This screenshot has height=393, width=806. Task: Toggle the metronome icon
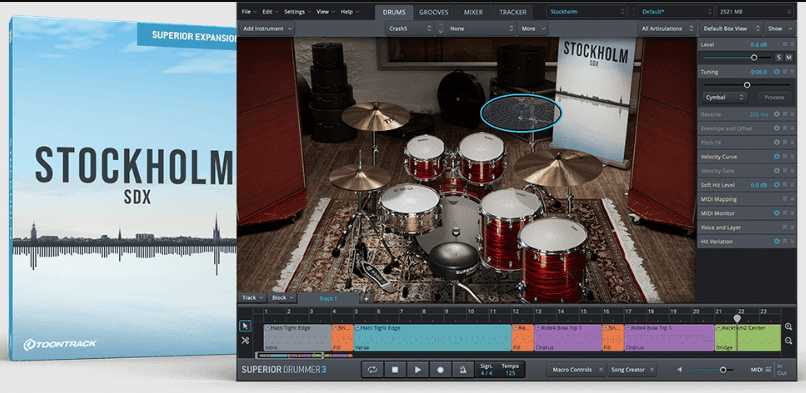point(463,369)
